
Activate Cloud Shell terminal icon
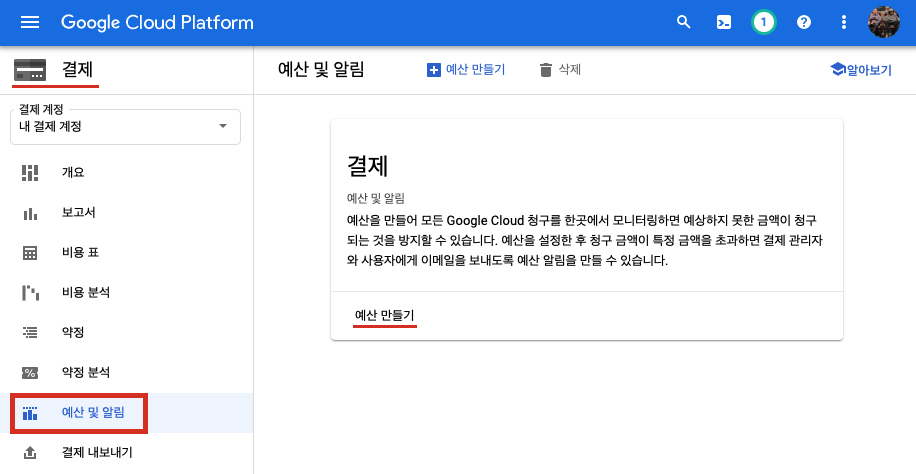click(x=724, y=23)
